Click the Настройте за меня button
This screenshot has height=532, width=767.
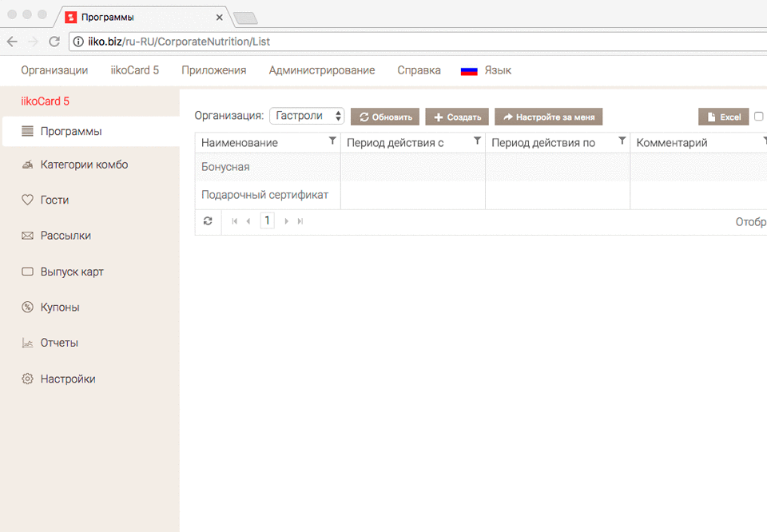(x=549, y=117)
